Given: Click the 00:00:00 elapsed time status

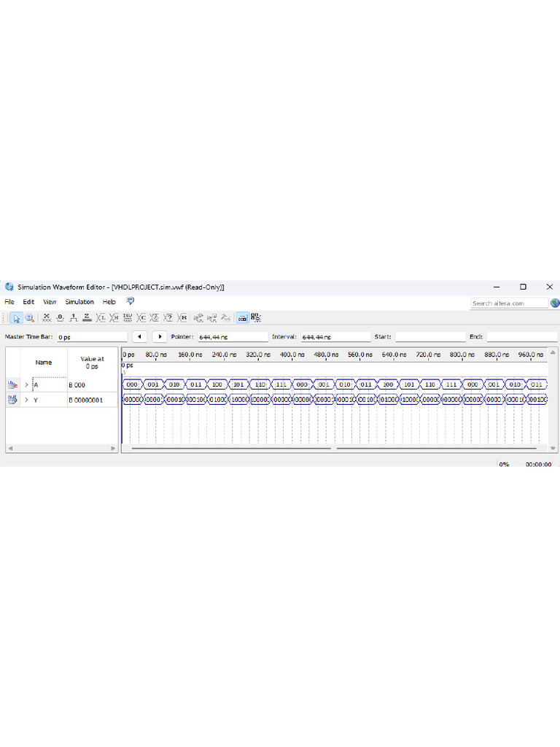Looking at the screenshot, I should pos(539,465).
